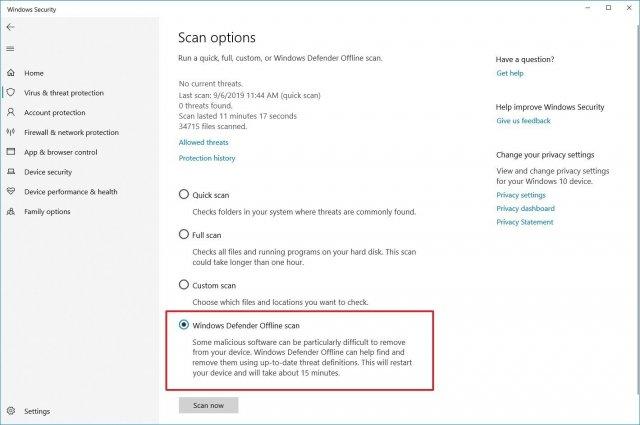This screenshot has height=425, width=640.
Task: Open Settings at sidebar bottom
Action: click(x=37, y=411)
